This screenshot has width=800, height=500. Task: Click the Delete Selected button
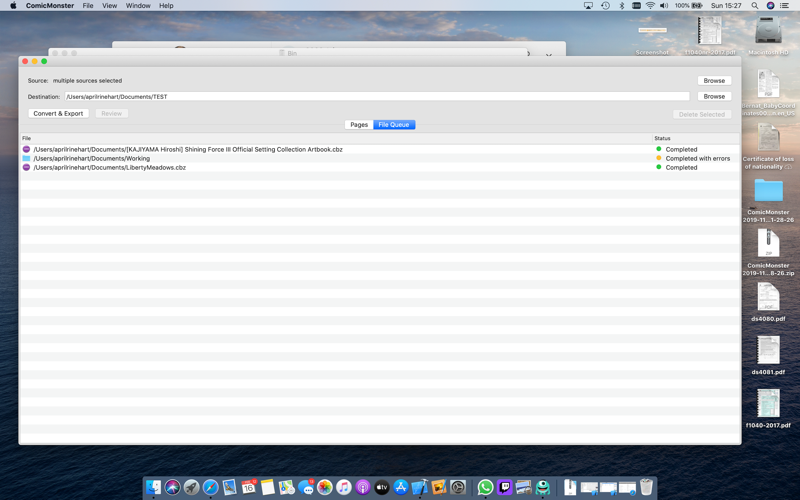point(702,114)
